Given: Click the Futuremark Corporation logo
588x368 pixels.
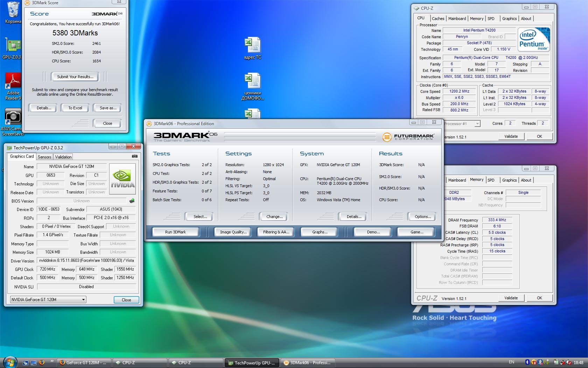Looking at the screenshot, I should click(408, 137).
